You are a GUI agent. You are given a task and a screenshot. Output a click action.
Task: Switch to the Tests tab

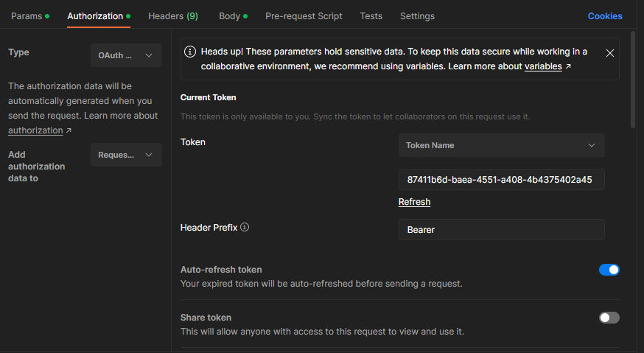[x=371, y=15]
